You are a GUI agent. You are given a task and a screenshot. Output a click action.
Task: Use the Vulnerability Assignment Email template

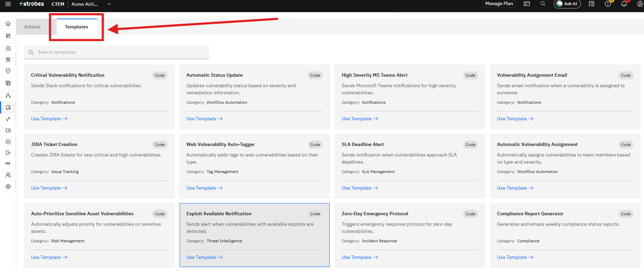tap(515, 119)
